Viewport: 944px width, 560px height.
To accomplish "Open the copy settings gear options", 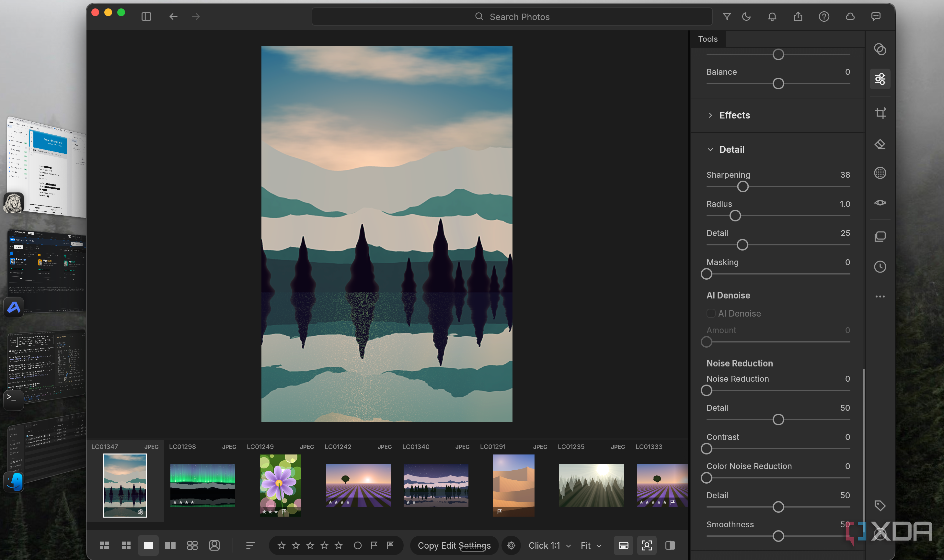I will click(x=511, y=545).
